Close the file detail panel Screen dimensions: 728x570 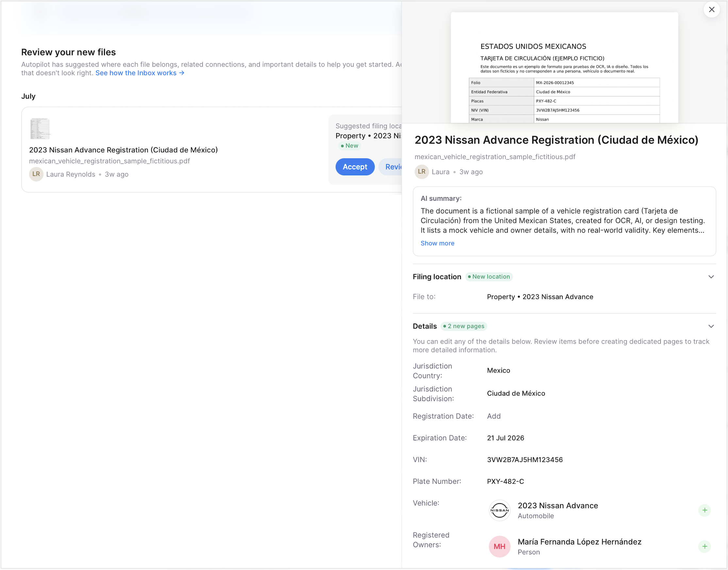pyautogui.click(x=711, y=10)
